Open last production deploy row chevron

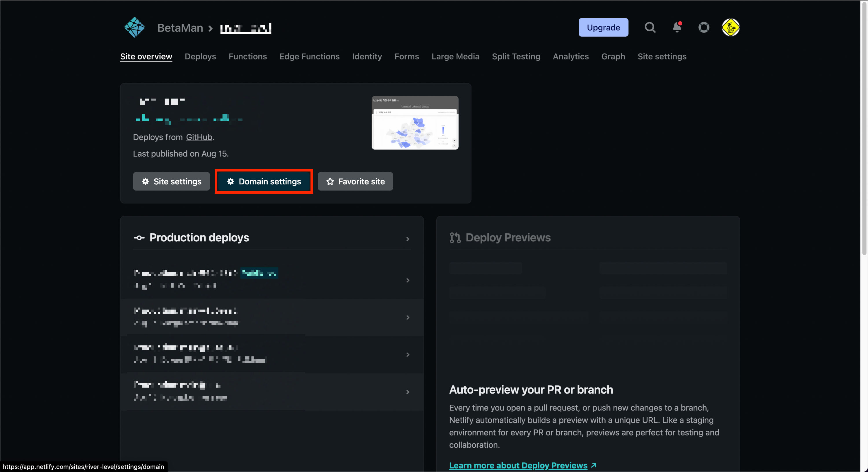click(408, 392)
